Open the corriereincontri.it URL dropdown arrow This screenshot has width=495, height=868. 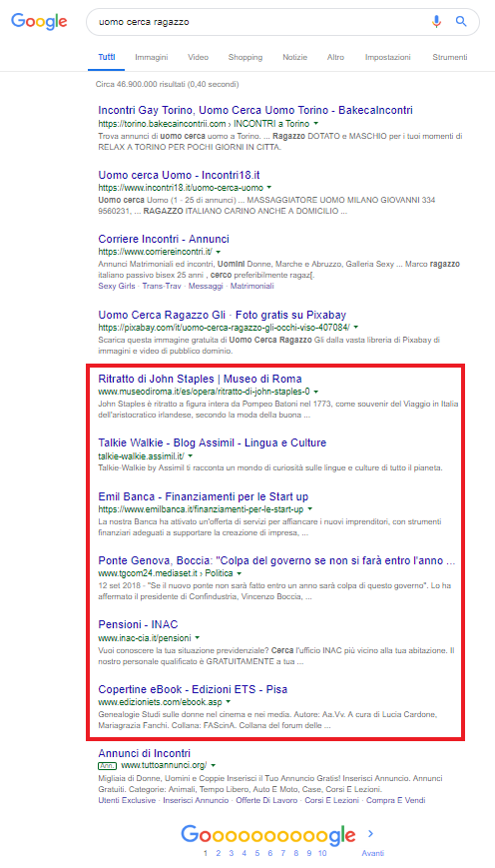pyautogui.click(x=219, y=252)
